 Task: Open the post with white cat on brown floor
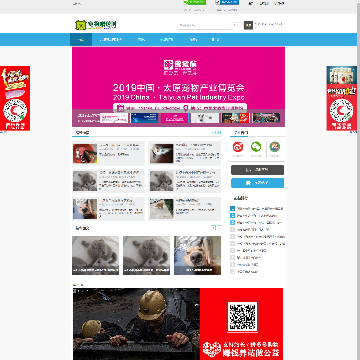click(162, 153)
